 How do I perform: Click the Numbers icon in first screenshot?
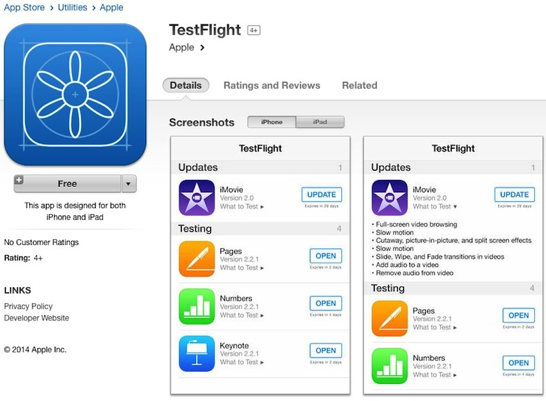pos(197,306)
